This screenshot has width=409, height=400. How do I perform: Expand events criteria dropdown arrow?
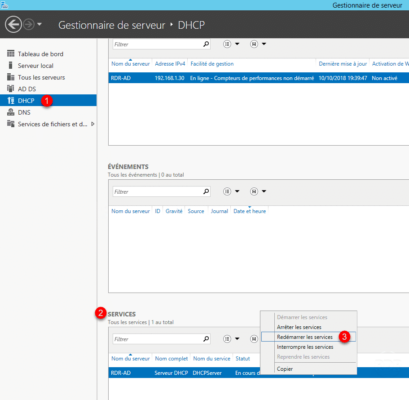coord(237,191)
